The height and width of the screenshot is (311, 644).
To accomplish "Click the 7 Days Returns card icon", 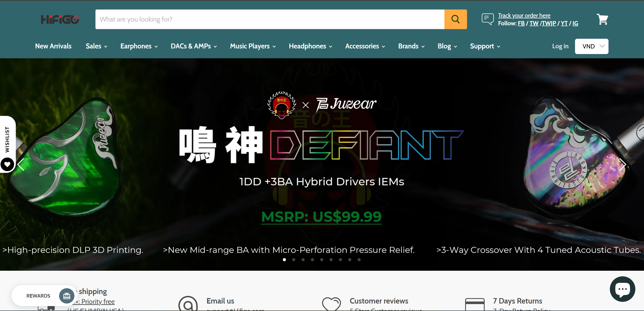I will (x=475, y=305).
